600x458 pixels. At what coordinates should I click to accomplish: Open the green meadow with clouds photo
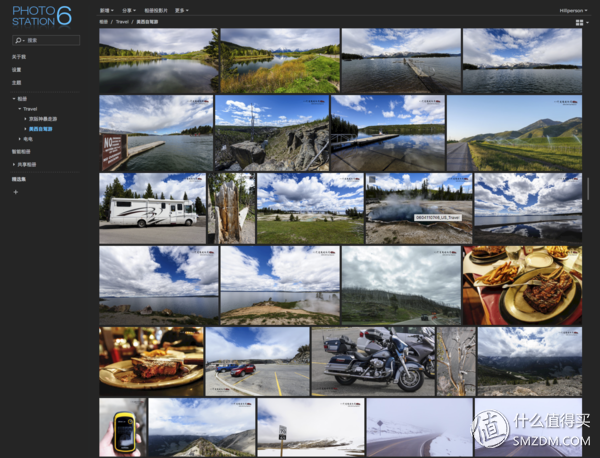coord(310,208)
